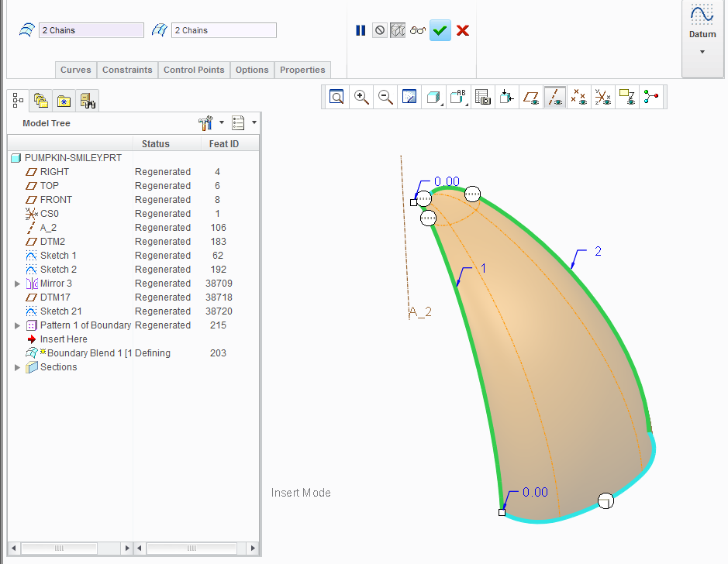
Task: Expand the Mirror 3 feature
Action: click(x=17, y=284)
